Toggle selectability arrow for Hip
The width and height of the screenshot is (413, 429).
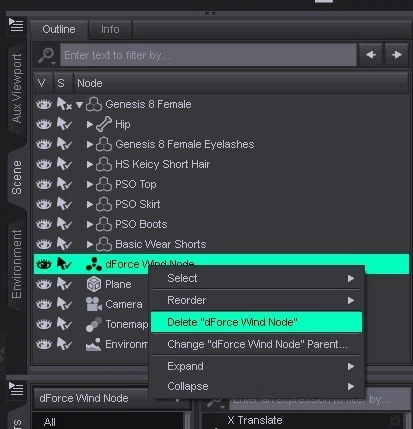click(64, 124)
